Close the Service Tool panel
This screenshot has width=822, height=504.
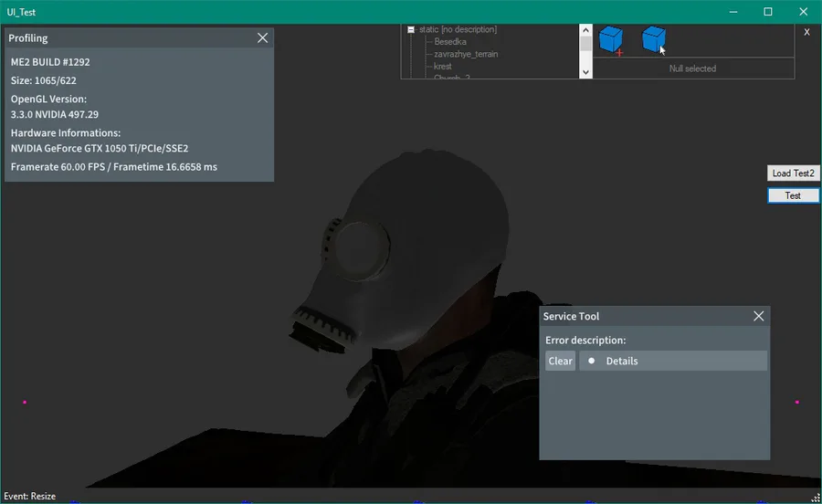point(759,316)
